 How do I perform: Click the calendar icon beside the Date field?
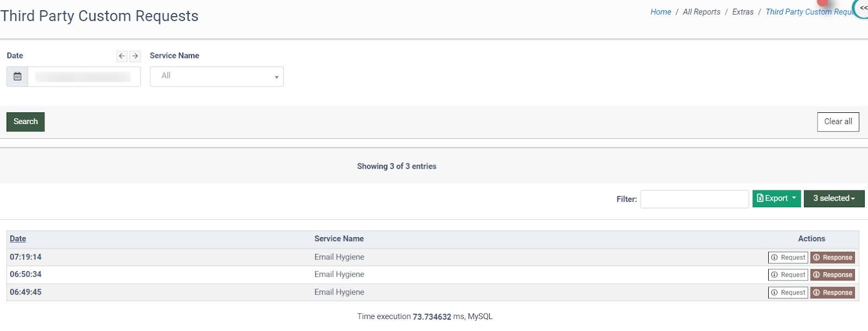17,77
